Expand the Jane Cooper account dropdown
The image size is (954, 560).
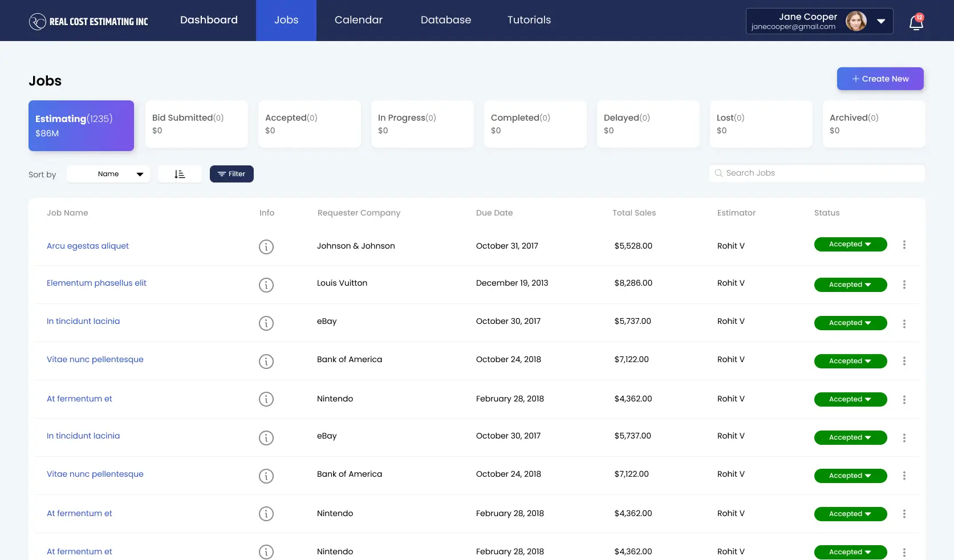pos(882,22)
